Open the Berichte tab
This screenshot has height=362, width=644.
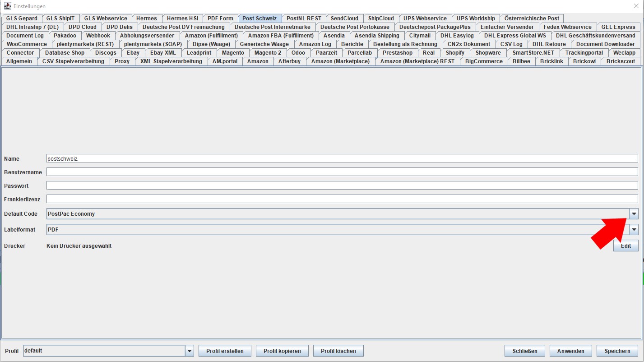point(352,44)
